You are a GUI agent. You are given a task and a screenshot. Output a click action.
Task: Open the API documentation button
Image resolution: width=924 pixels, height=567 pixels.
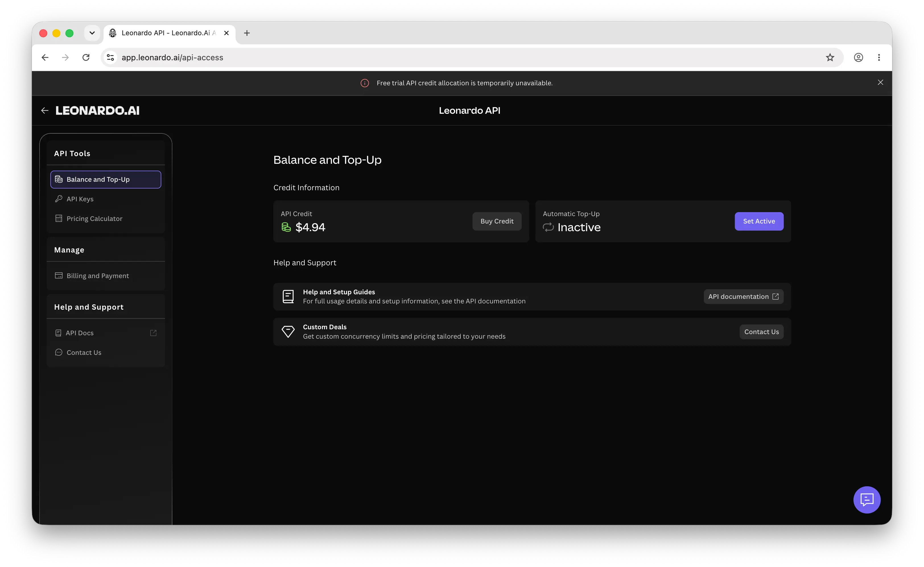point(743,297)
